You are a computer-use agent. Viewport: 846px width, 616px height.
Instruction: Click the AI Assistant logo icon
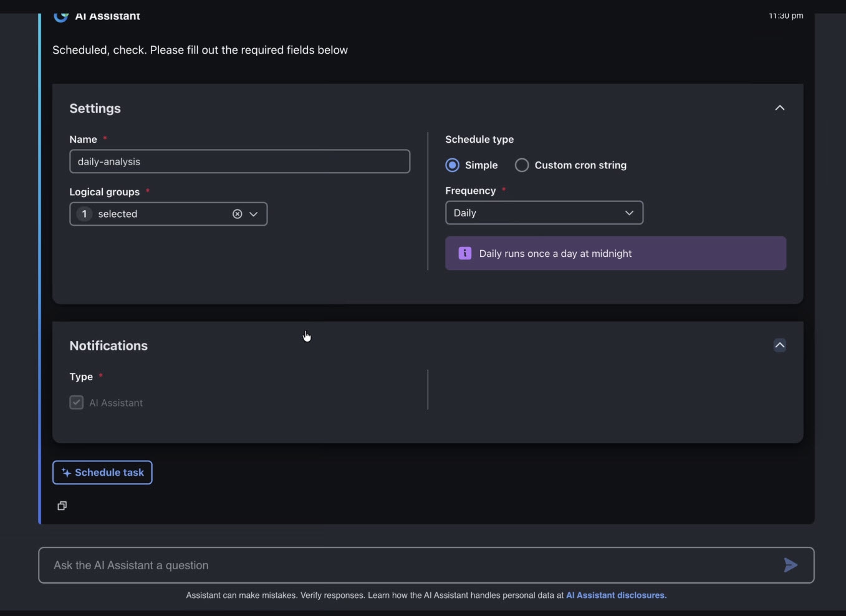coord(60,16)
